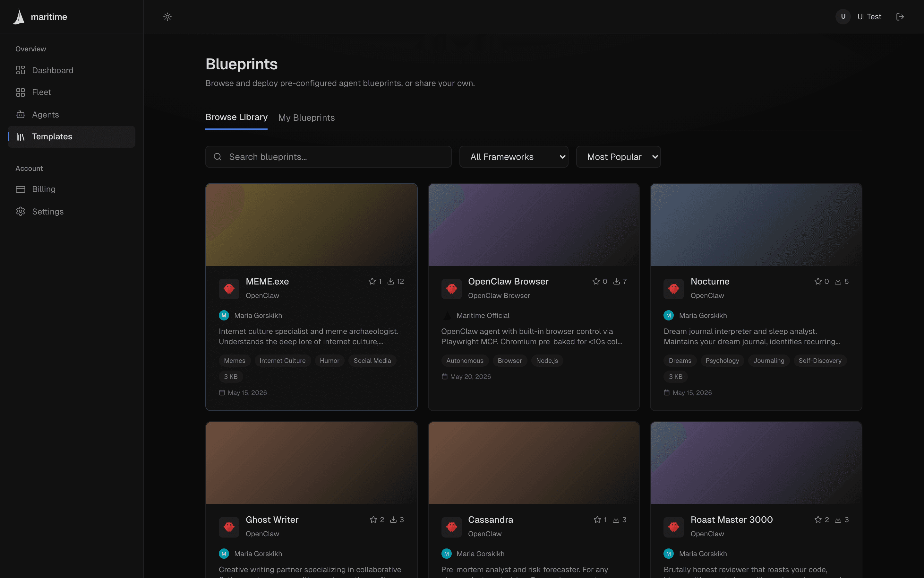This screenshot has height=578, width=924.
Task: Star the MEME.exe blueprint
Action: point(372,281)
